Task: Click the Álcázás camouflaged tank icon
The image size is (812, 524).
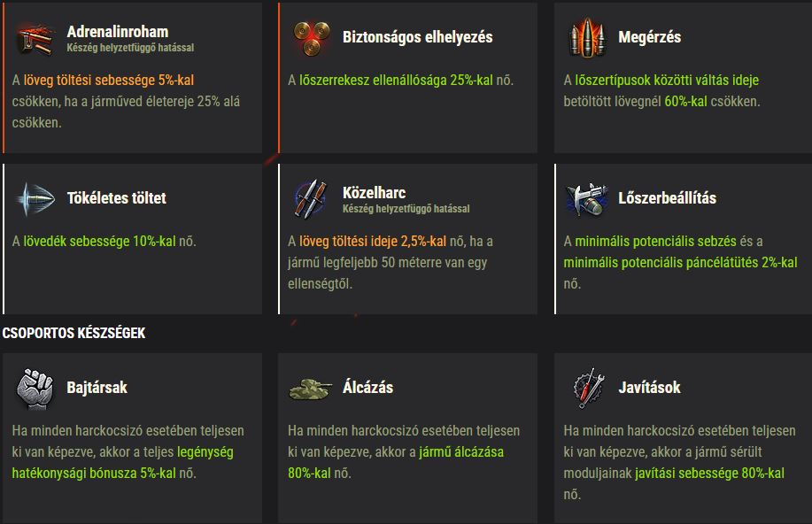Action: (x=310, y=389)
